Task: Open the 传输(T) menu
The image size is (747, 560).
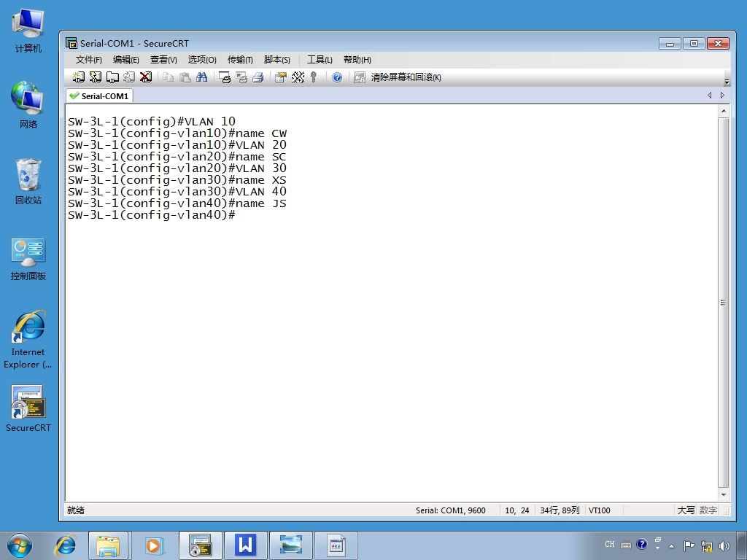Action: pos(240,60)
